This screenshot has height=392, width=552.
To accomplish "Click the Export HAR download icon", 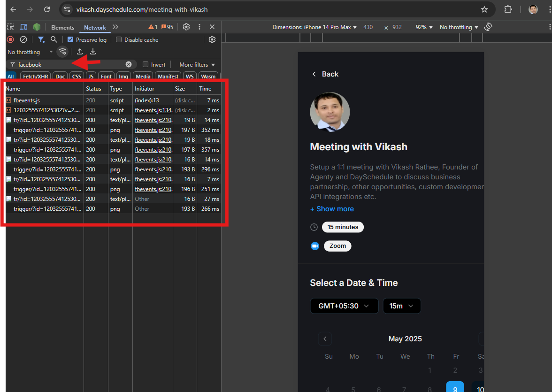I will pos(93,52).
